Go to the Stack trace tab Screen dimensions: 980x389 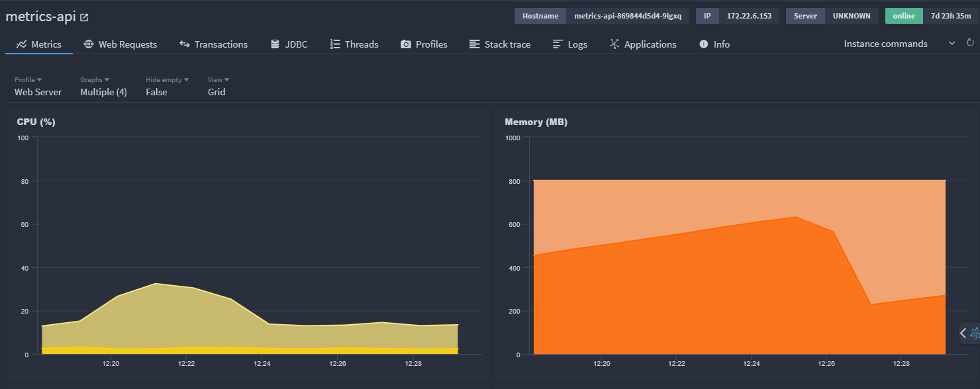coord(500,44)
